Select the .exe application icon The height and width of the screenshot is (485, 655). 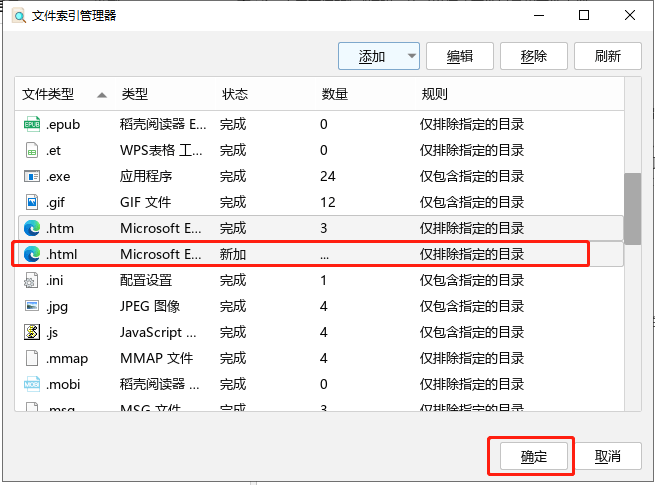click(x=32, y=176)
